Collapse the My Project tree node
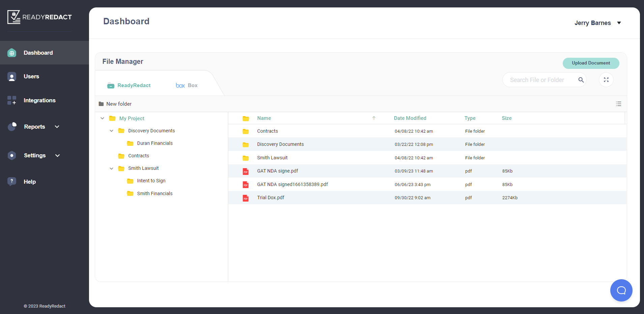The image size is (644, 314). click(103, 119)
